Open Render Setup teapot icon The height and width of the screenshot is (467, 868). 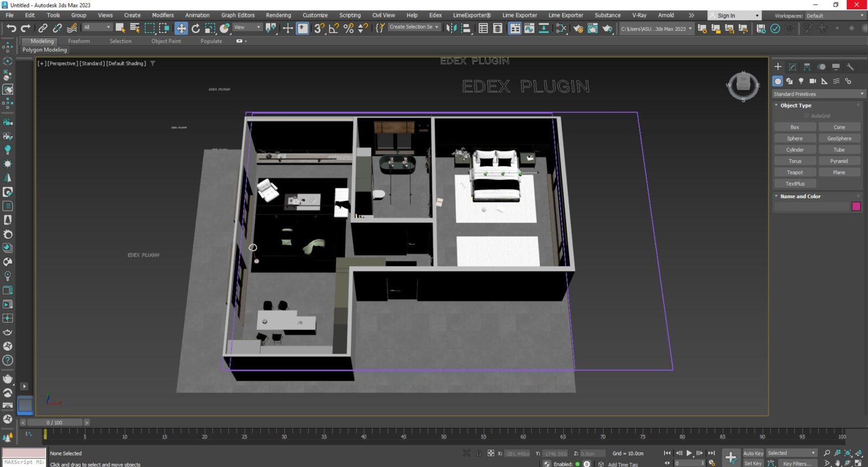pyautogui.click(x=578, y=28)
